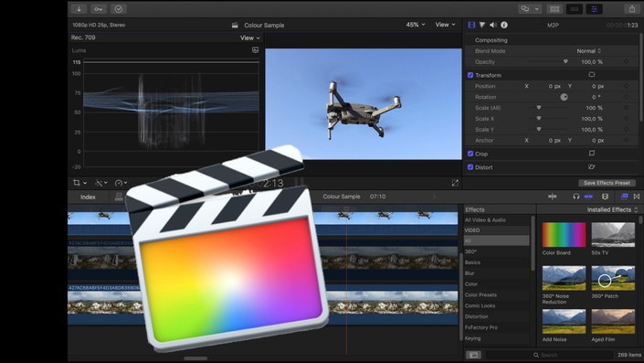Click the timeline Index button
The image size is (644, 363).
[88, 197]
